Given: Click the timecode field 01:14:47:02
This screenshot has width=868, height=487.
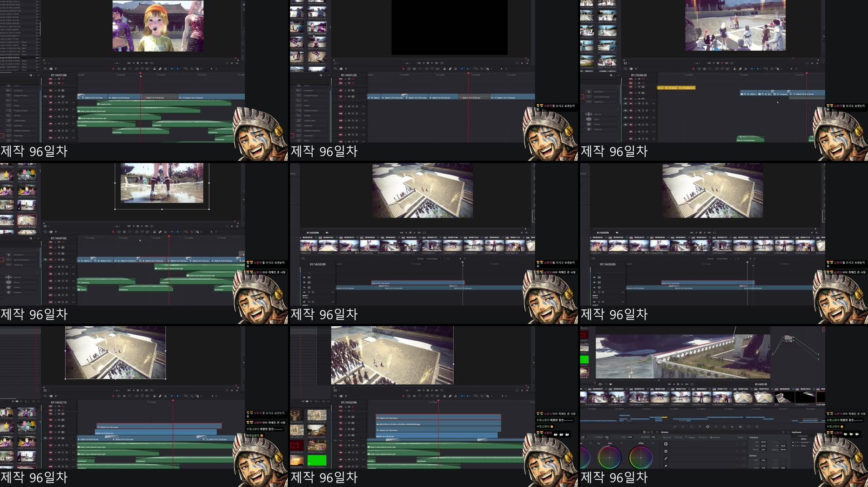Looking at the screenshot, I should tap(59, 238).
